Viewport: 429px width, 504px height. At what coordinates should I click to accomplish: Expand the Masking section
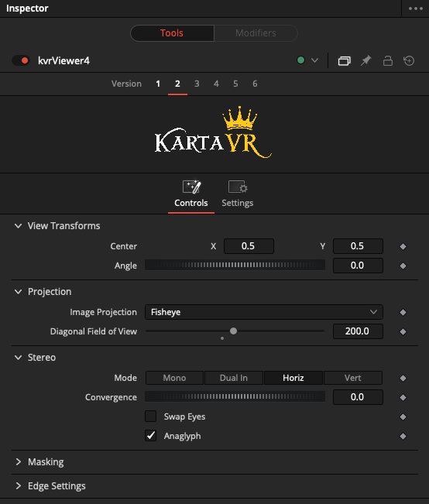click(x=19, y=462)
